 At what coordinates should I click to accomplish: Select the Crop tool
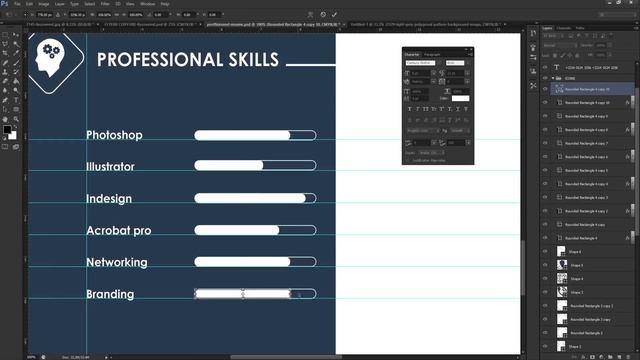[x=5, y=53]
